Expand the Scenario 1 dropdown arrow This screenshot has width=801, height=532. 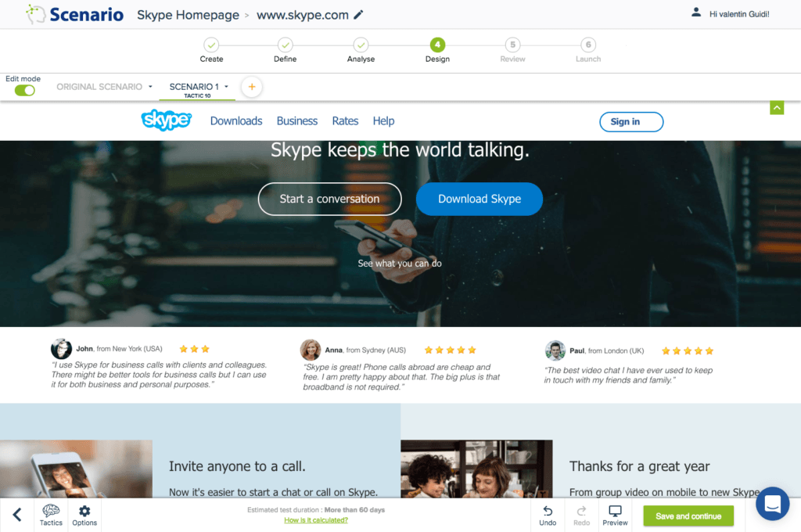tap(226, 87)
